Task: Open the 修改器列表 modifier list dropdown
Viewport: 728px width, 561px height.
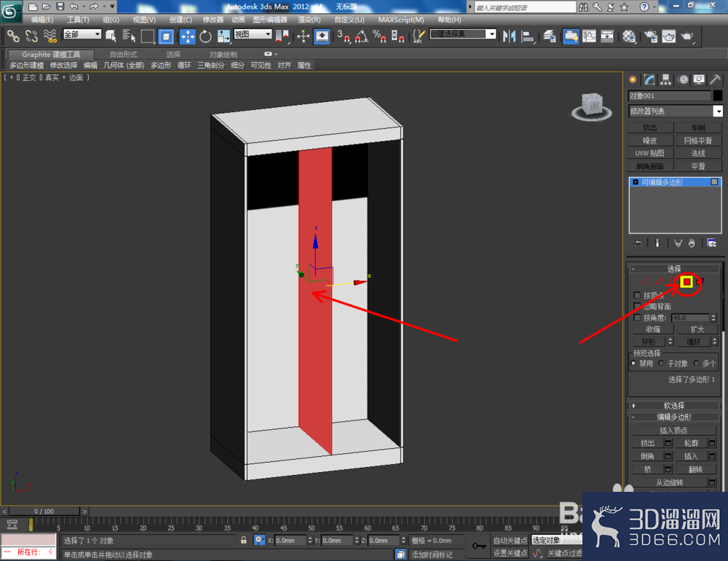Action: tap(676, 111)
